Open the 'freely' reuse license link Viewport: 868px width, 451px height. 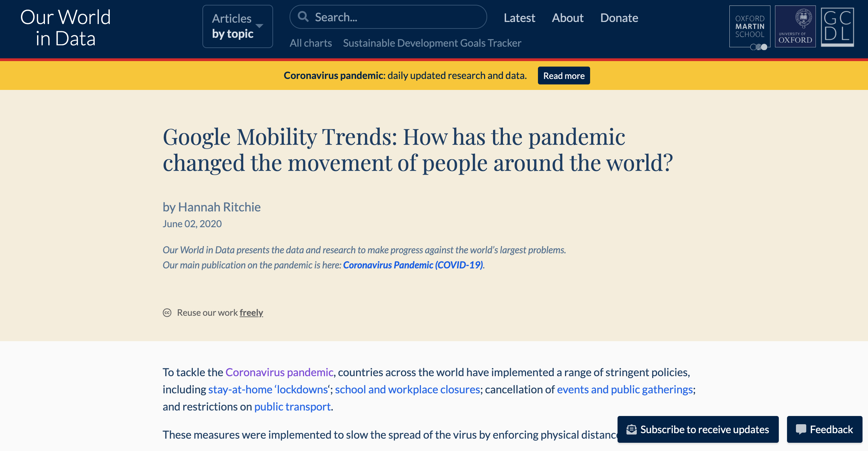(x=251, y=313)
